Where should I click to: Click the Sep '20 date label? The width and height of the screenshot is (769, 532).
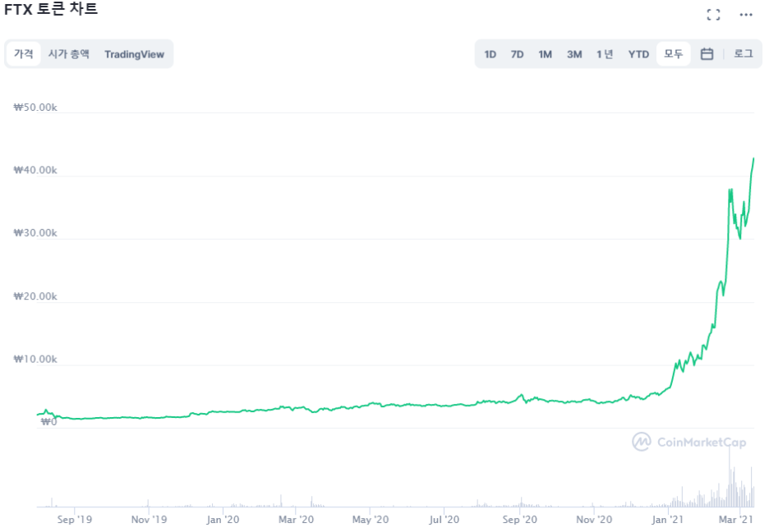tap(519, 519)
